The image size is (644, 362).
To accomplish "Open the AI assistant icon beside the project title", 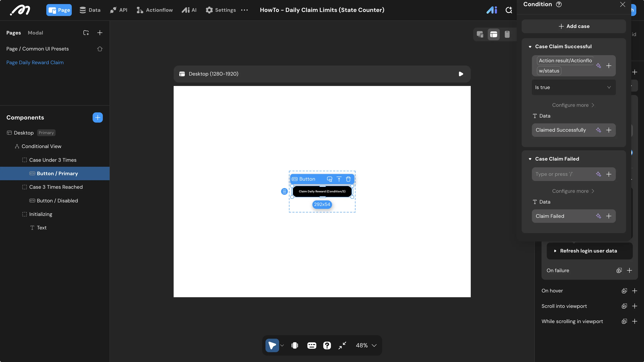I will pyautogui.click(x=492, y=10).
